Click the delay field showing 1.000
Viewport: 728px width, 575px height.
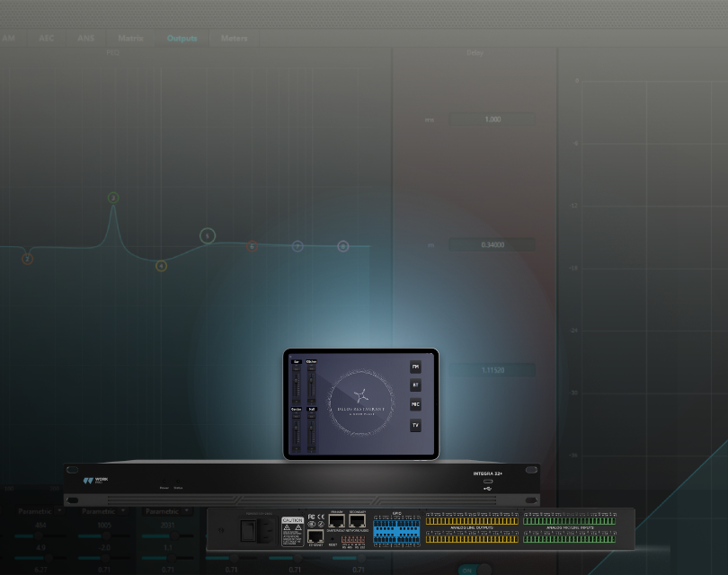coord(492,119)
